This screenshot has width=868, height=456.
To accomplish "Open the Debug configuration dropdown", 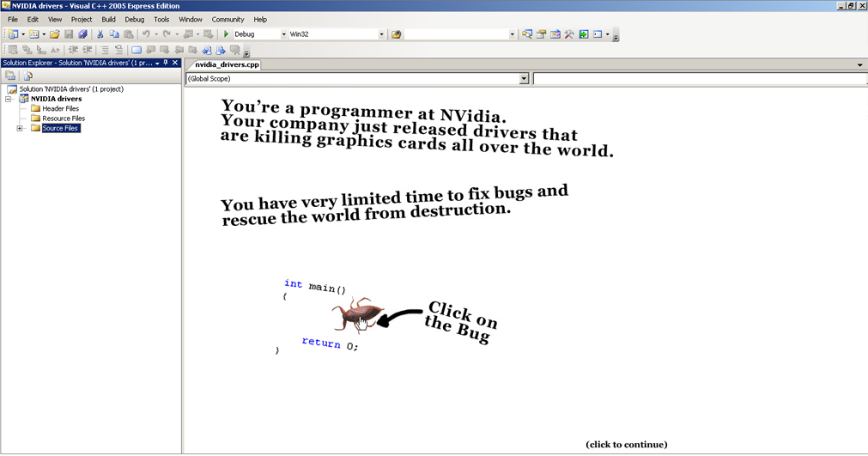I will [284, 34].
